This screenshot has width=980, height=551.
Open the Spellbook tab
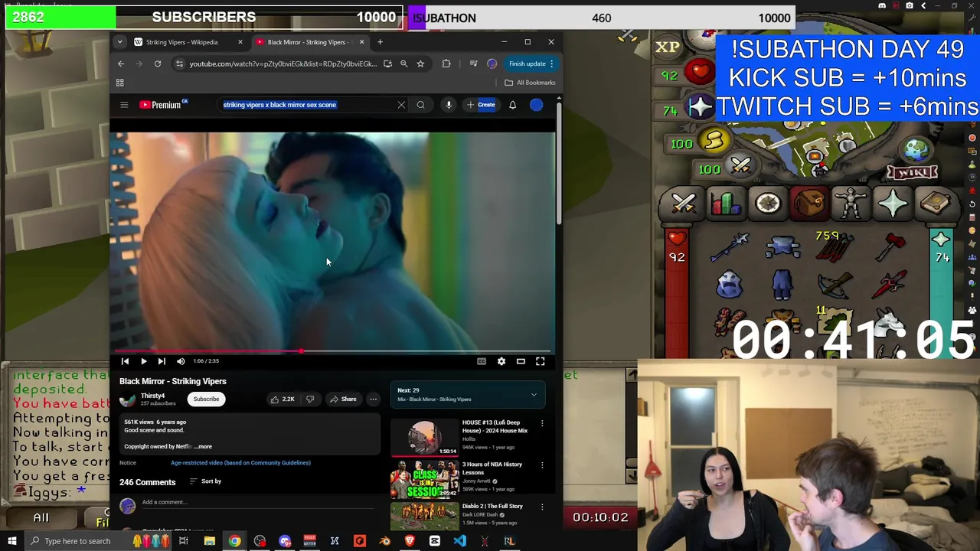(936, 204)
